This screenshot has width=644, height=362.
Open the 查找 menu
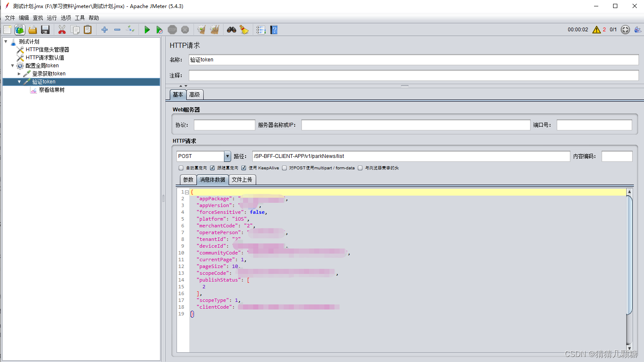pyautogui.click(x=38, y=18)
